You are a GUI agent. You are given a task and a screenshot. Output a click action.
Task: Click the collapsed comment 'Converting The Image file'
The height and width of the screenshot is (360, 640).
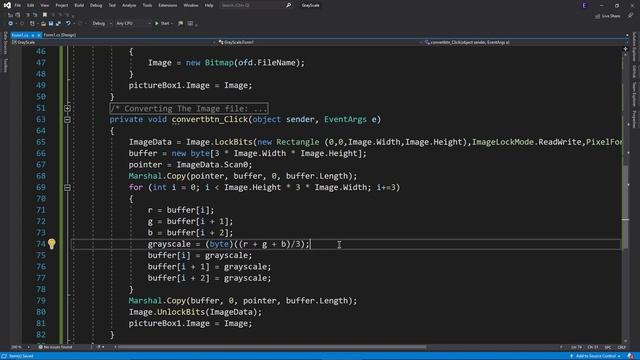pyautogui.click(x=189, y=109)
